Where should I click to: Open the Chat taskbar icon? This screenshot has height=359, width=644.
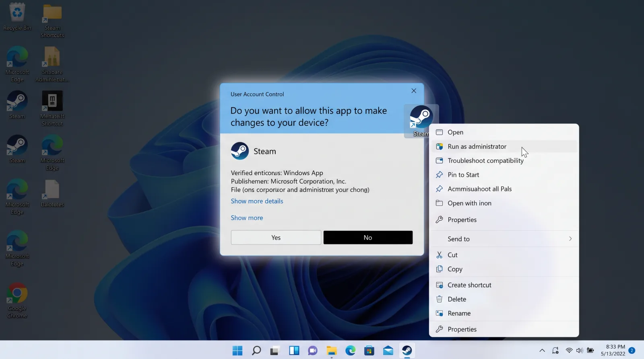click(x=313, y=351)
